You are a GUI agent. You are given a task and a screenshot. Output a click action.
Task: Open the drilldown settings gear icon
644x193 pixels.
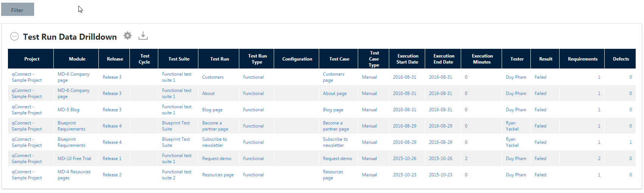pyautogui.click(x=128, y=36)
